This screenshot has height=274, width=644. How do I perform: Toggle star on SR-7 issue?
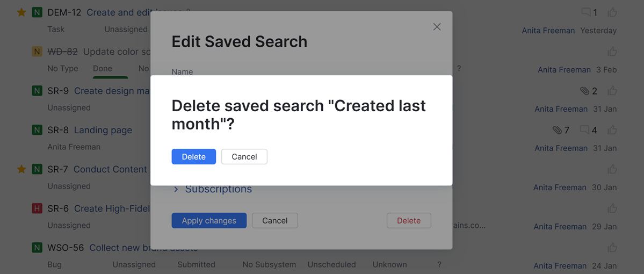coord(21,169)
